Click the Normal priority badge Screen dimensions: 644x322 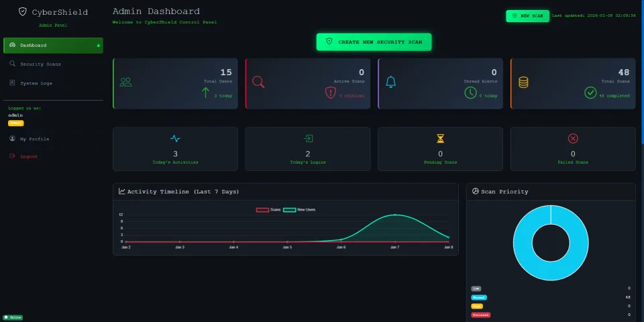(x=479, y=297)
